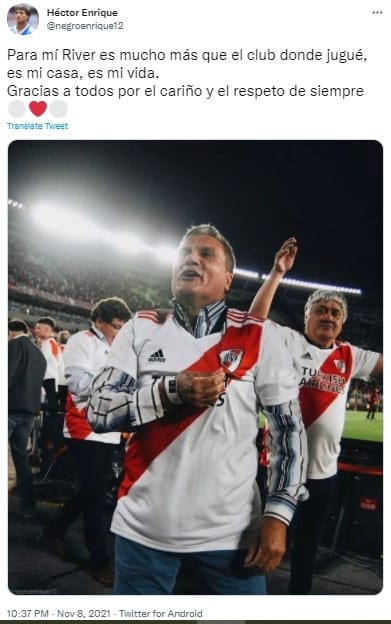
Task: Click the white circle emoji before the heart
Action: 17,109
